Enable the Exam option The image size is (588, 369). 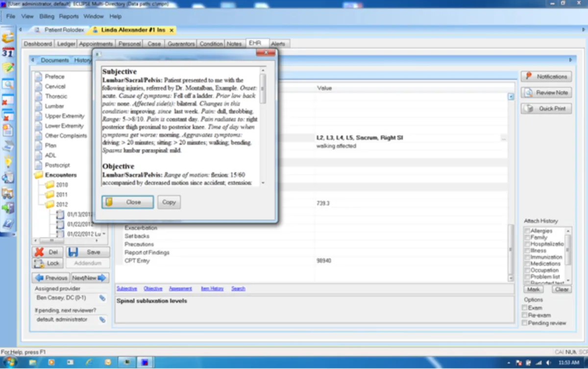point(525,308)
